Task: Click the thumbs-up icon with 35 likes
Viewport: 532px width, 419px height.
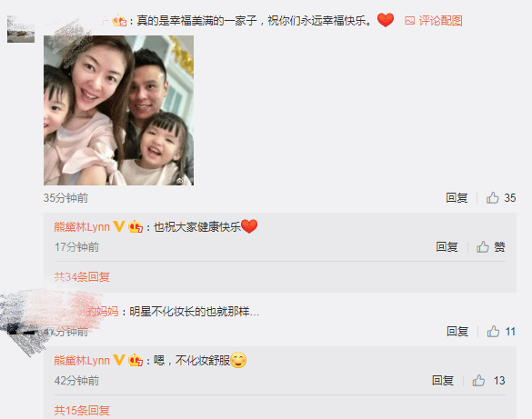Action: tap(492, 197)
